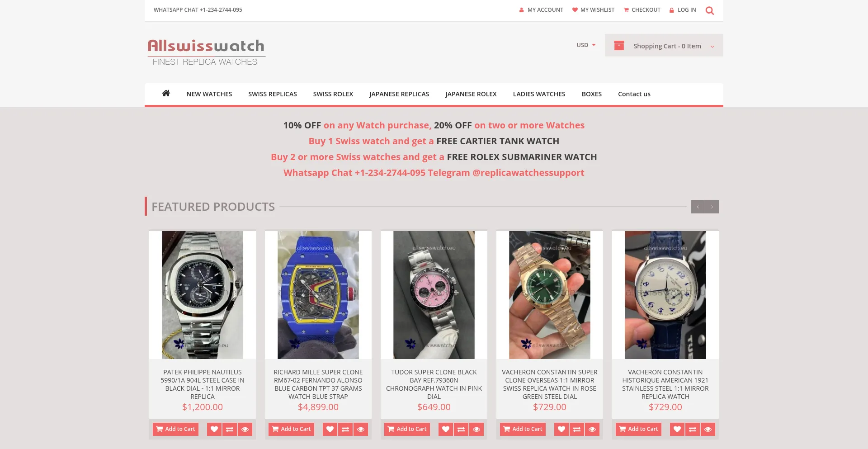Quick view the Vacheron Historique American 1921
The height and width of the screenshot is (449, 868).
click(708, 429)
